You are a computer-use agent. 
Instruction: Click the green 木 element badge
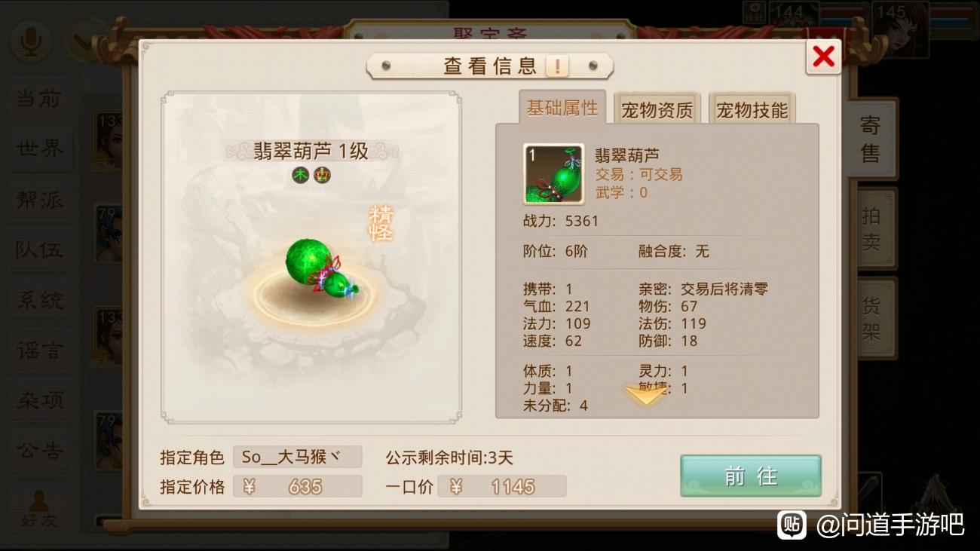tap(300, 175)
